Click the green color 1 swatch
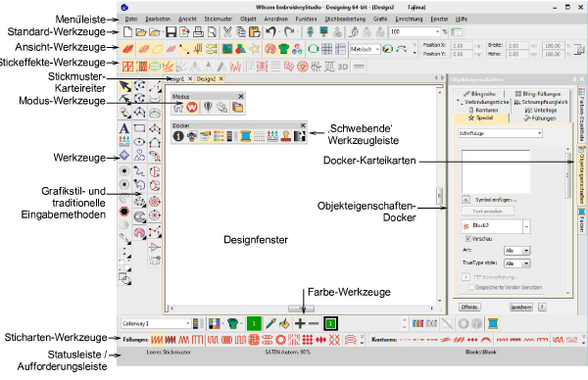This screenshot has width=588, height=380. [x=254, y=323]
